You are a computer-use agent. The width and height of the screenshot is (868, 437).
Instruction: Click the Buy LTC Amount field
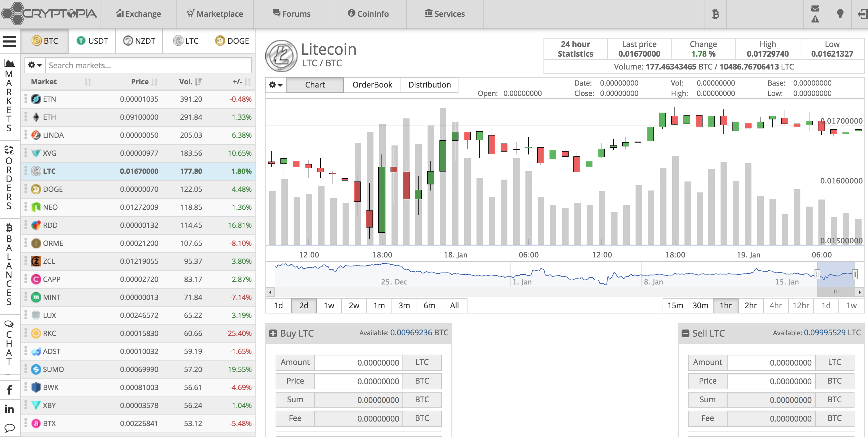point(358,363)
